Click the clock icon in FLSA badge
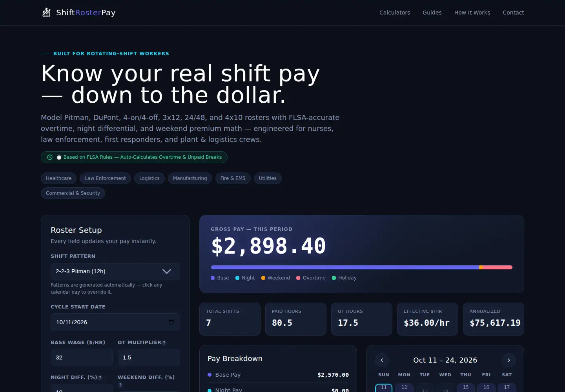Image resolution: width=565 pixels, height=392 pixels. 50,157
